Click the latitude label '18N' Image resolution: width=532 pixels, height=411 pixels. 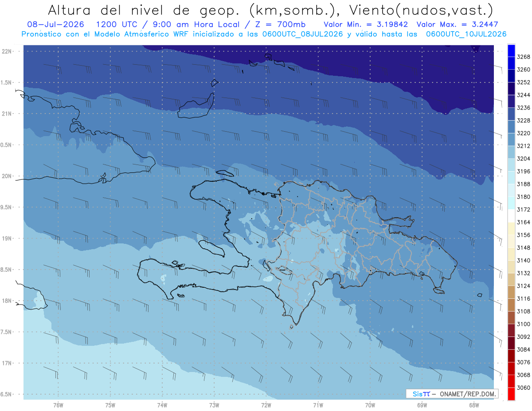7,301
